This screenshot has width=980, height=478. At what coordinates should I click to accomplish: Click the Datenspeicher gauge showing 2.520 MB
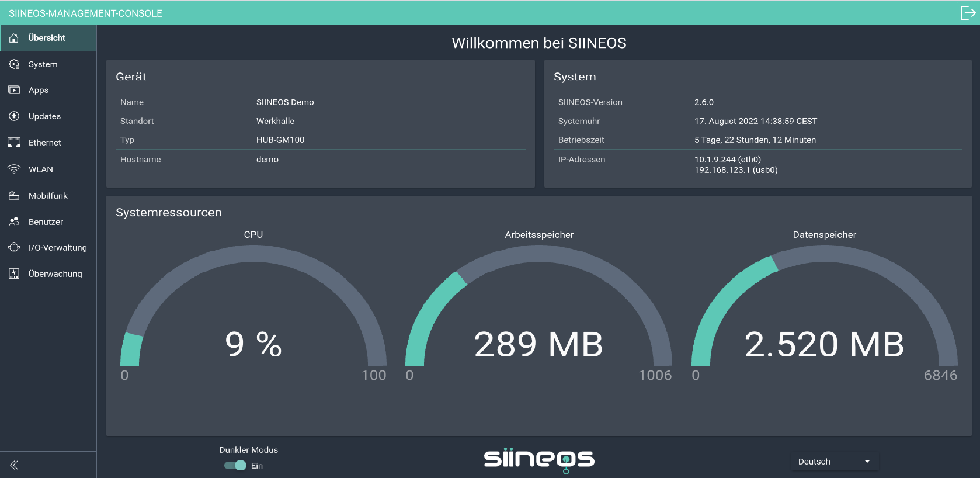(x=825, y=306)
